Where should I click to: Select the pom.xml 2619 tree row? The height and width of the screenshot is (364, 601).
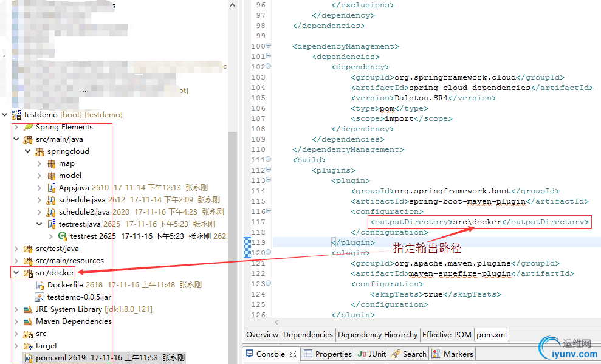(x=105, y=358)
